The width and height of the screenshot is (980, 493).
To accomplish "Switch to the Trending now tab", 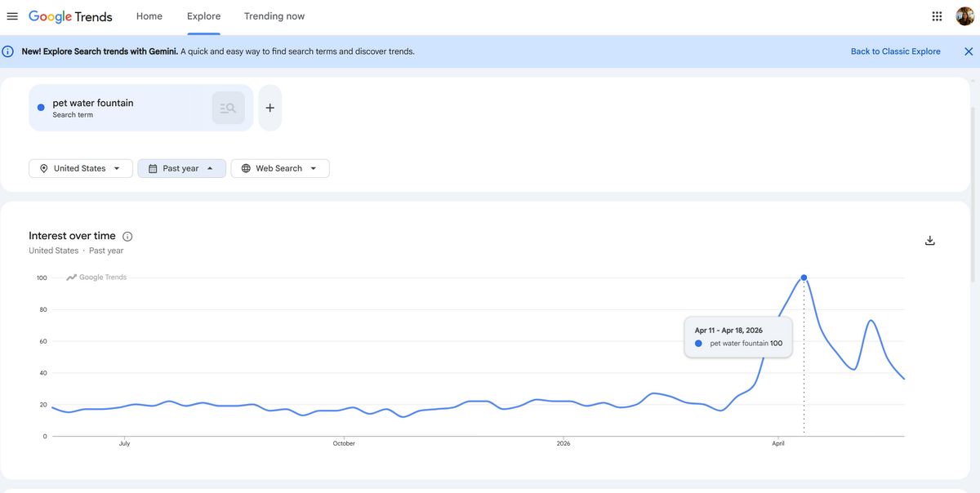I will click(274, 16).
